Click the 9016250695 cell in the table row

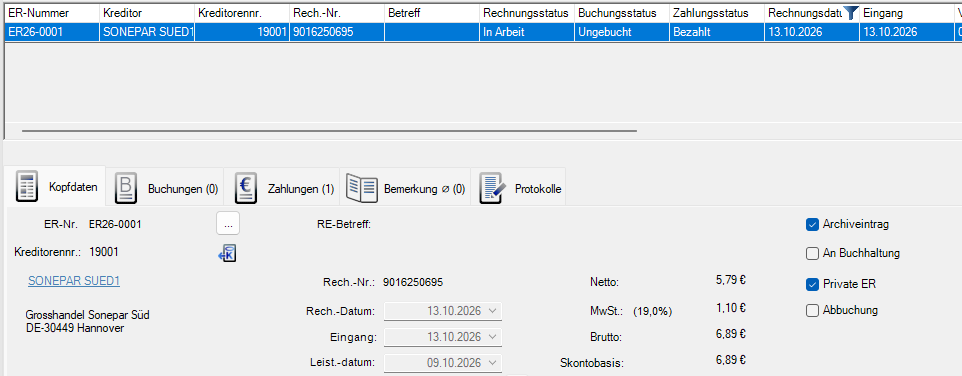pos(337,33)
